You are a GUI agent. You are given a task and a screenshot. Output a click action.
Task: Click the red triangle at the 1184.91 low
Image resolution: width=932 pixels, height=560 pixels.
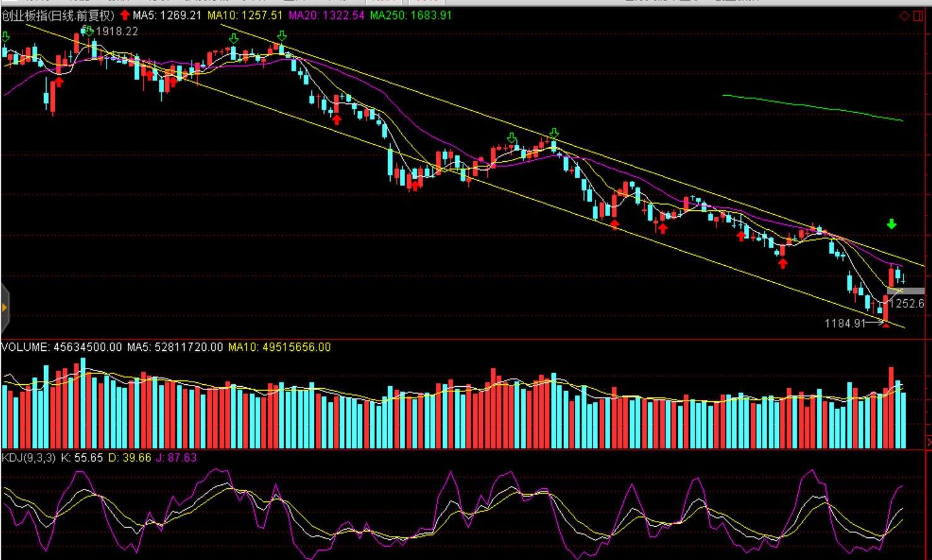click(885, 324)
